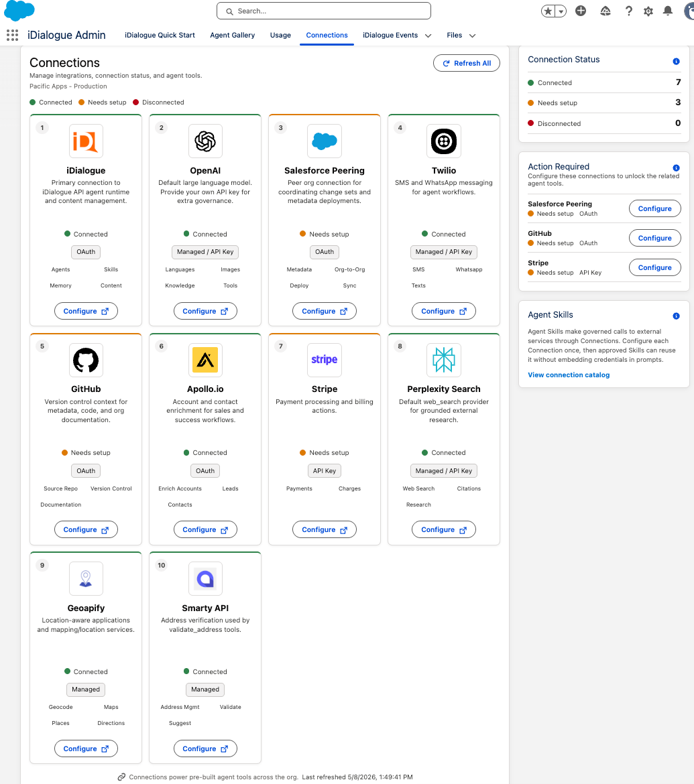Click the Geoapify map pin logo

[x=86, y=578]
